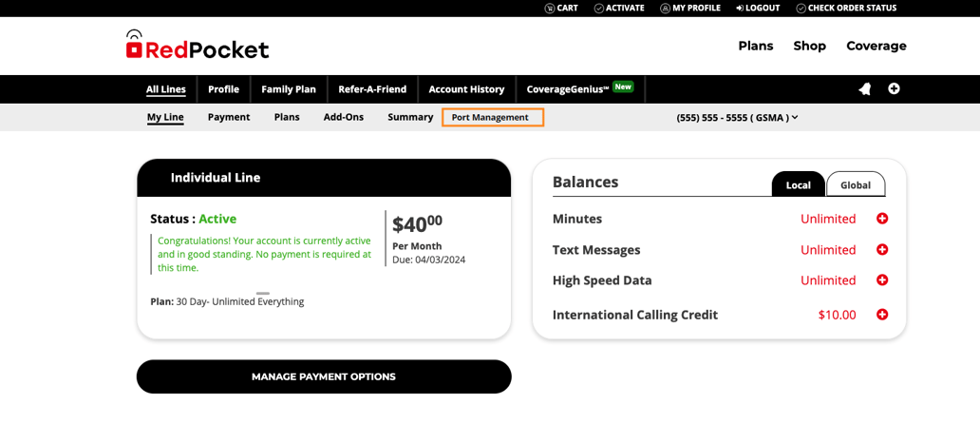This screenshot has width=980, height=424.
Task: Click the add line plus icon
Action: pyautogui.click(x=894, y=88)
